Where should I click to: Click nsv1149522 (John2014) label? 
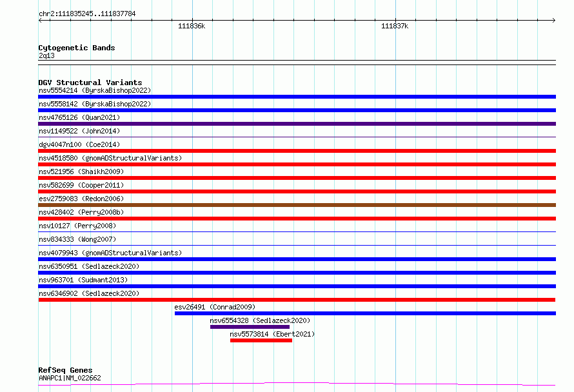(79, 131)
